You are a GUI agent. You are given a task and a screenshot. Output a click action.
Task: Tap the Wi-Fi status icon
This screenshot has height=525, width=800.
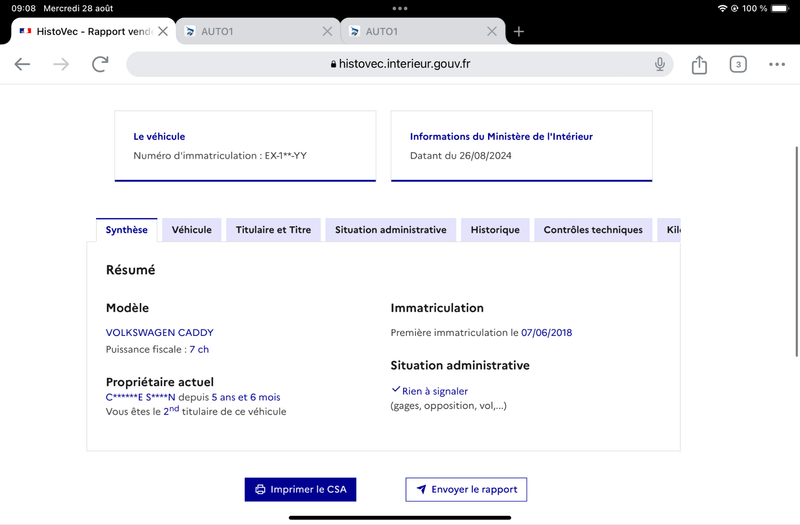(722, 8)
